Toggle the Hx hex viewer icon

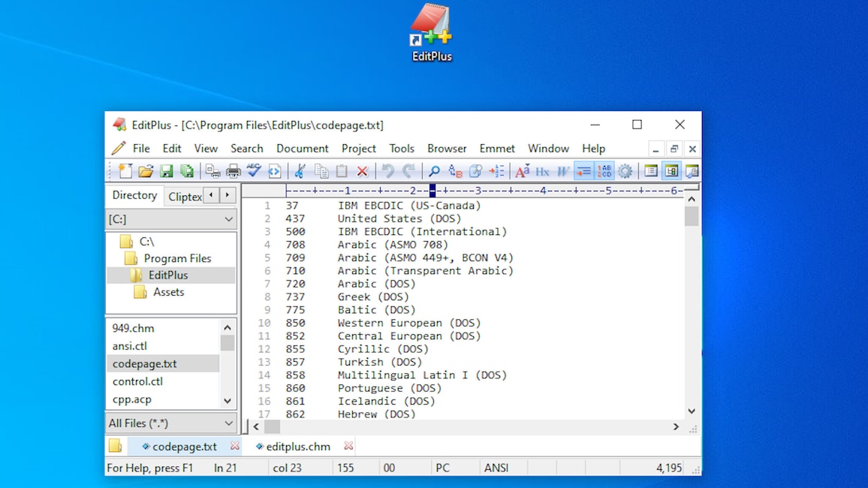542,171
